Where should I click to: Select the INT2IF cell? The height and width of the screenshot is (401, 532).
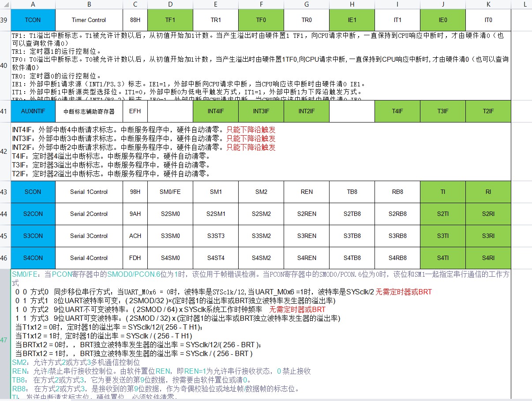pyautogui.click(x=307, y=111)
